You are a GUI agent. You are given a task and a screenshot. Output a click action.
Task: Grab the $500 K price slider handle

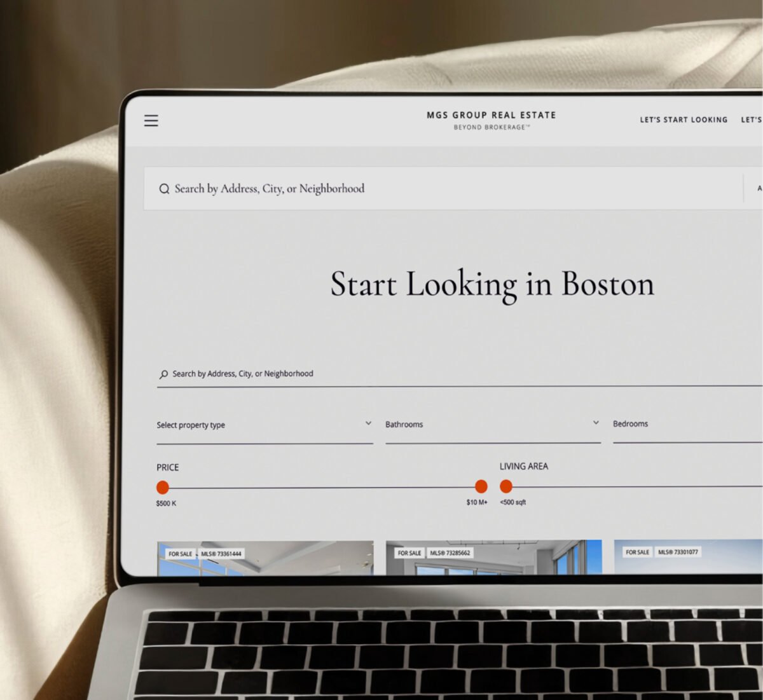tap(163, 488)
